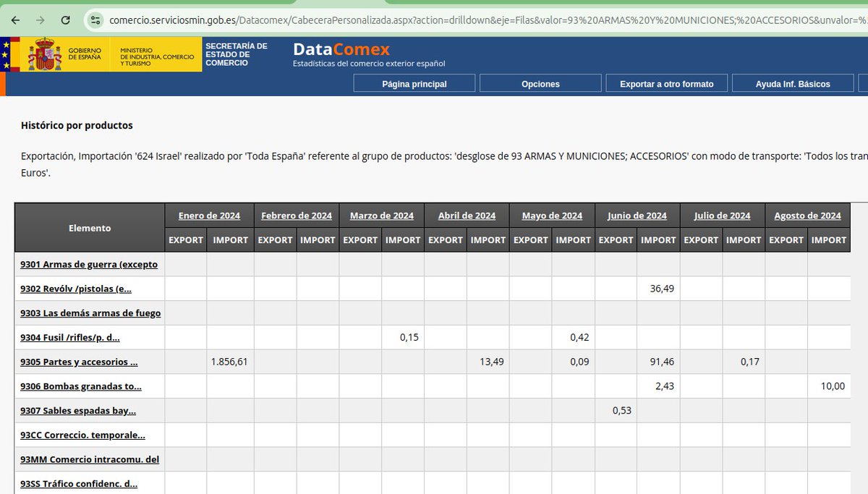Image resolution: width=868 pixels, height=494 pixels.
Task: Open 9304 Fusil /rifles row link
Action: pyautogui.click(x=70, y=338)
